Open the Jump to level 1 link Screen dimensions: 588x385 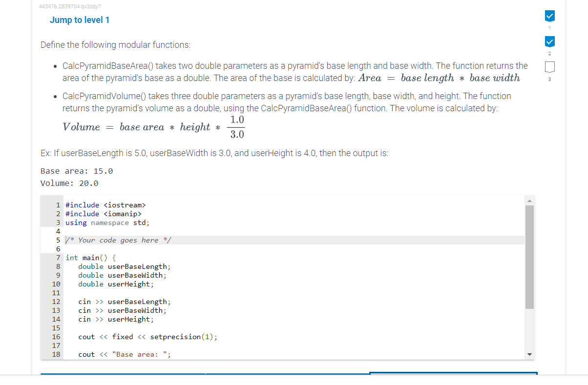(79, 20)
